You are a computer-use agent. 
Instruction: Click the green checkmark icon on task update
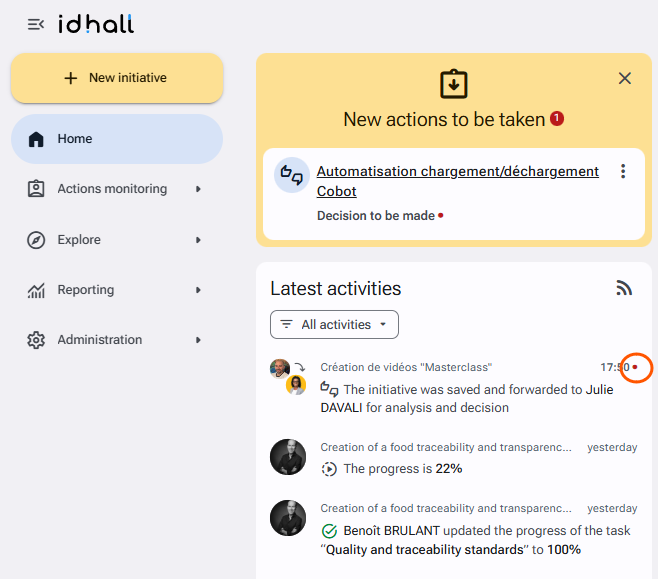coord(329,531)
